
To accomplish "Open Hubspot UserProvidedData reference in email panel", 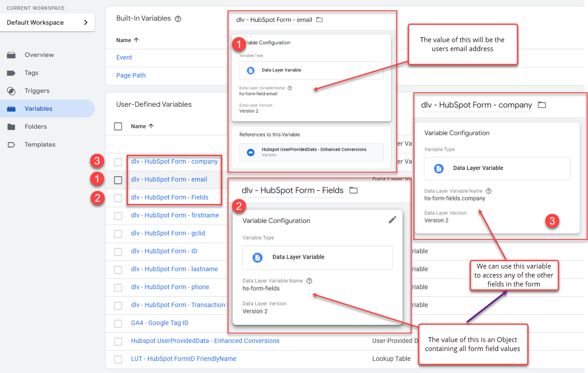I will tap(311, 152).
